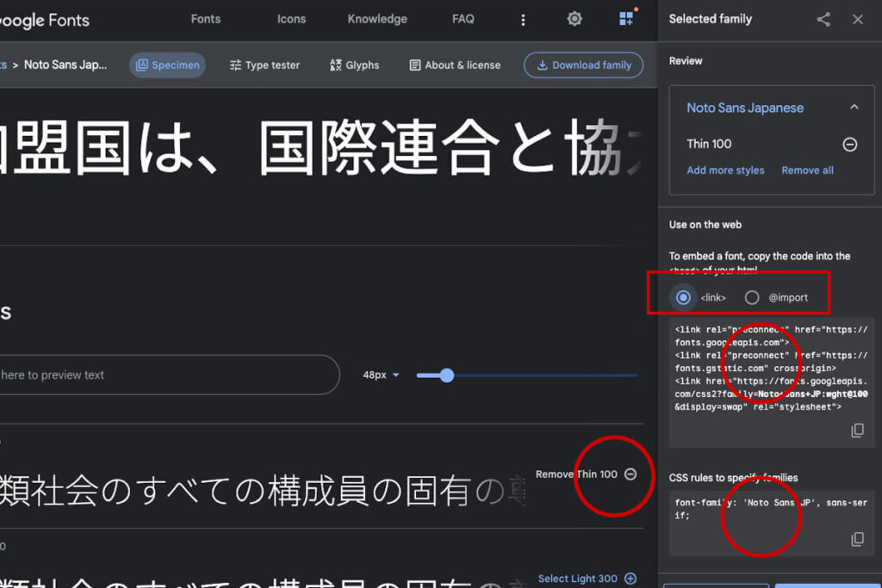
Task: Open the Icons menu item
Action: pos(291,19)
